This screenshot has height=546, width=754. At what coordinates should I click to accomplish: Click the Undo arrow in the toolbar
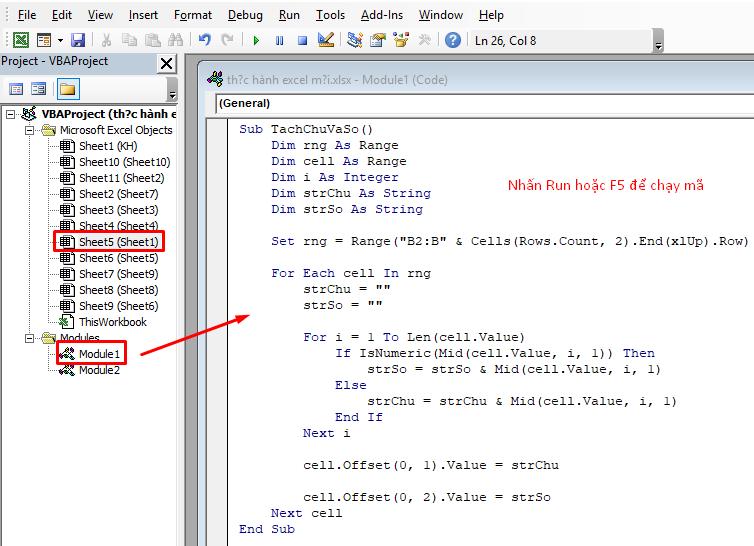(x=204, y=40)
